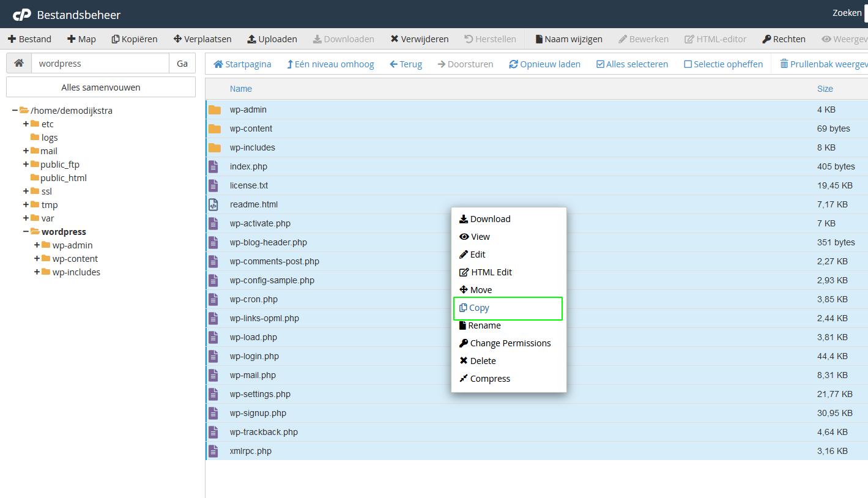The image size is (868, 498).
Task: Expand wp-admin subfolder in tree
Action: click(37, 245)
